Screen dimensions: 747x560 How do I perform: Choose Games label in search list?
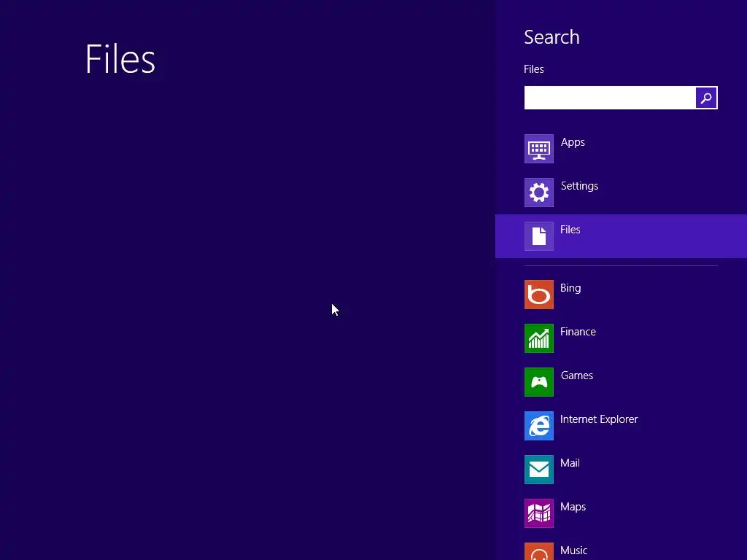(x=577, y=376)
